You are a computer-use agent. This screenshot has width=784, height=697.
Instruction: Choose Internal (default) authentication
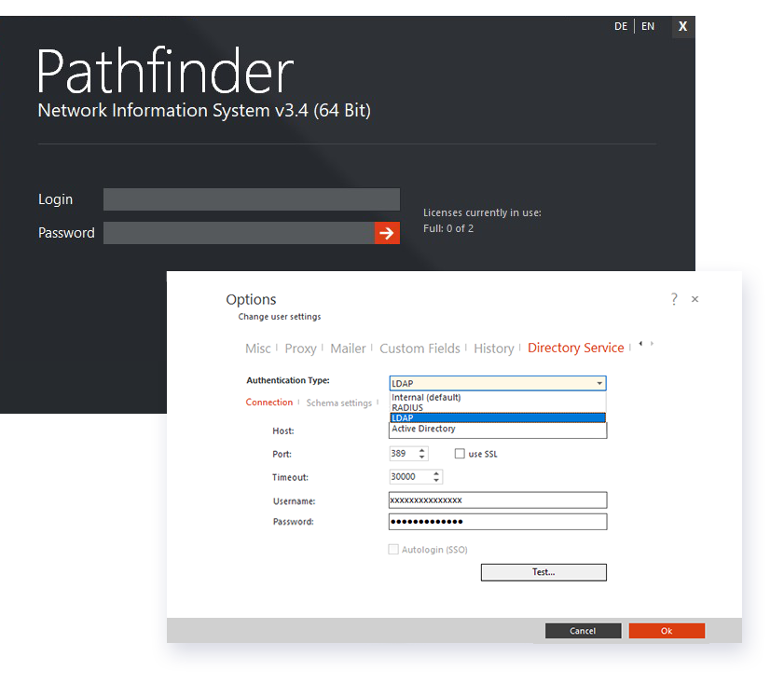point(498,397)
